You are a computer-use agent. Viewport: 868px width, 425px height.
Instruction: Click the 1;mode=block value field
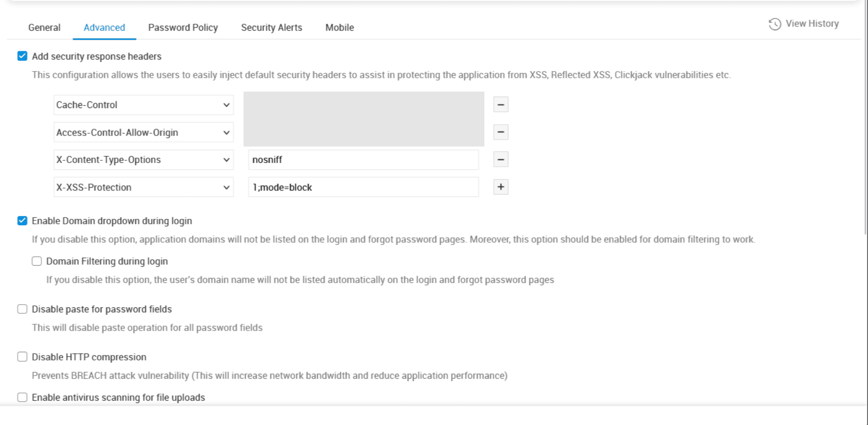coord(363,187)
